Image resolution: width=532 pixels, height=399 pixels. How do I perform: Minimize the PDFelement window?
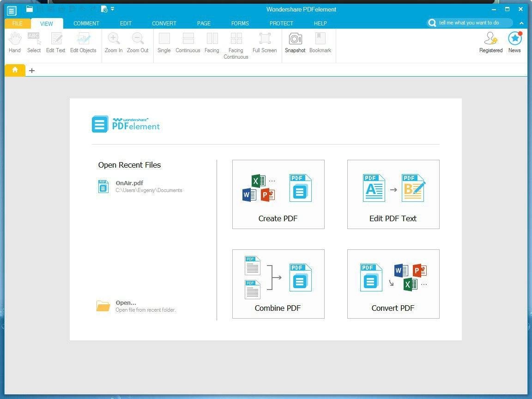click(494, 10)
